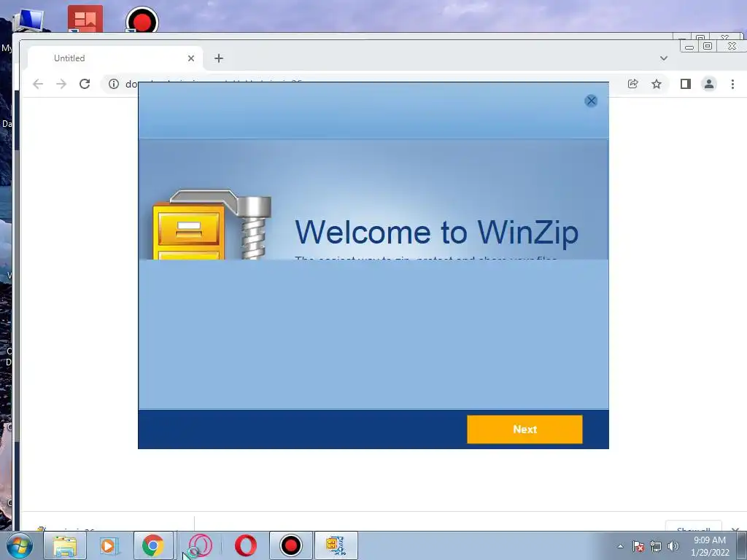This screenshot has width=747, height=560.
Task: Go back in Chrome
Action: pos(38,84)
